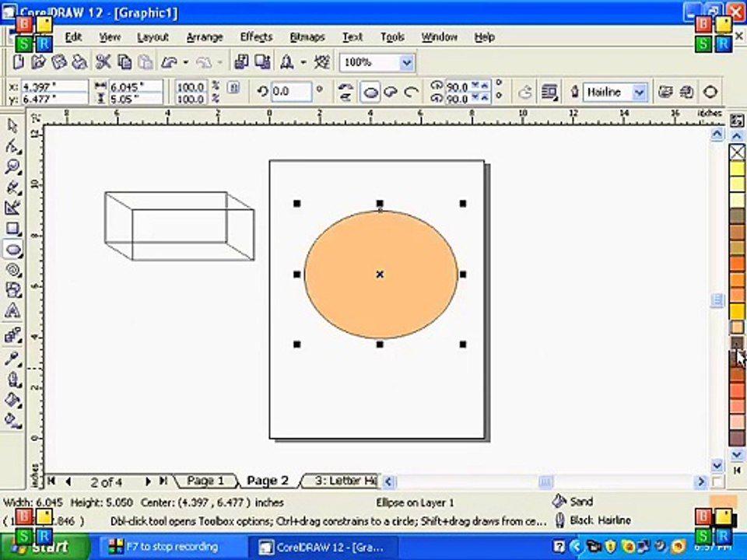Click the Paste icon
The image size is (747, 560).
(x=146, y=62)
